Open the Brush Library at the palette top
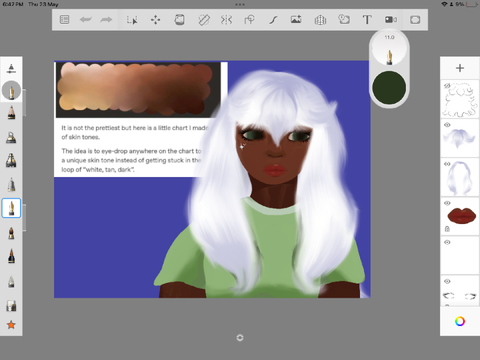 pos(11,69)
